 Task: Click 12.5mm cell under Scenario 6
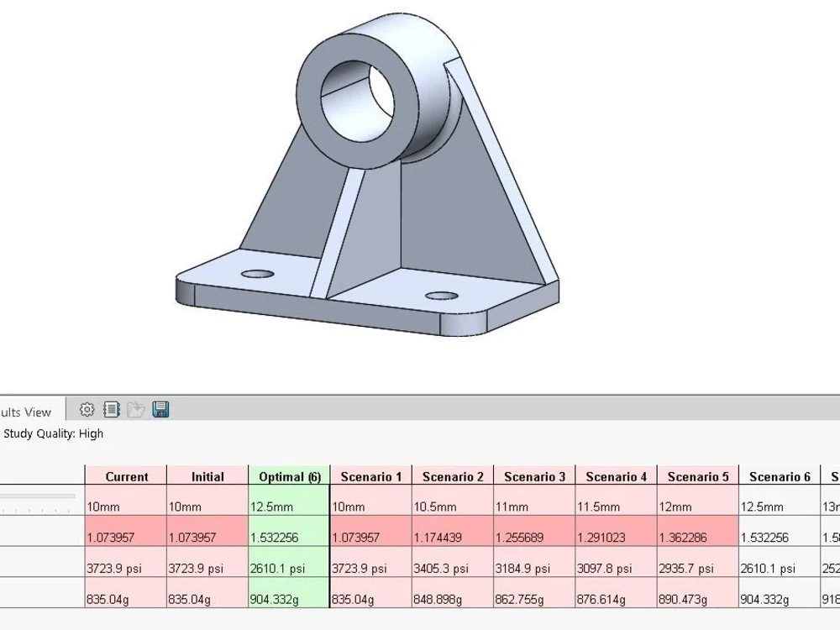(x=780, y=501)
